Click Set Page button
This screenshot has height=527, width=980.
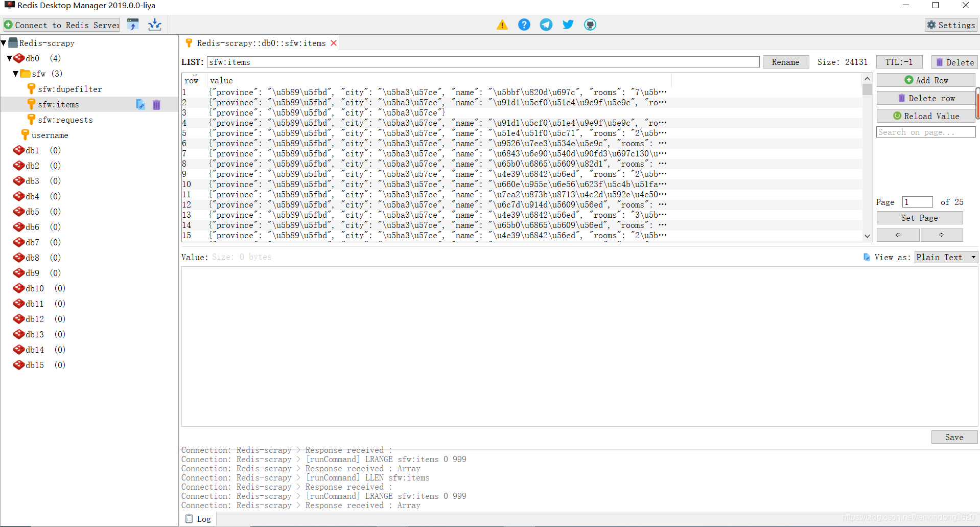coord(920,218)
